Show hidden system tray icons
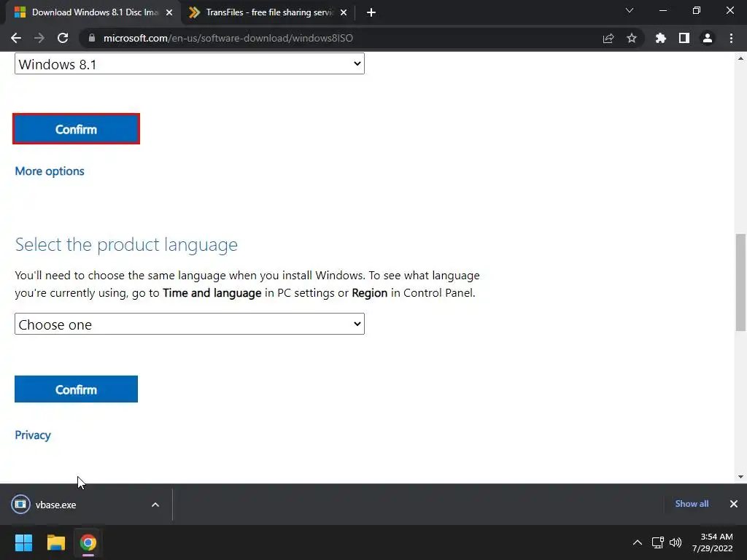747x560 pixels. point(638,542)
